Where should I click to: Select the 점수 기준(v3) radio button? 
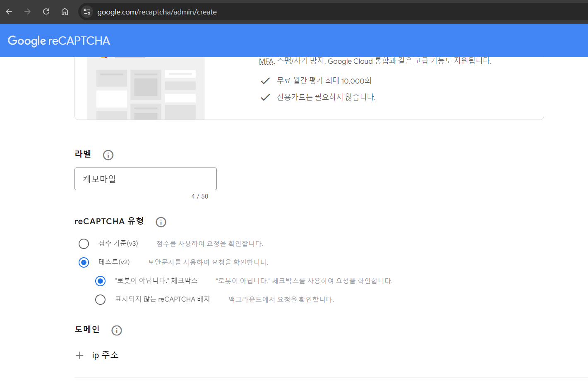coord(84,244)
